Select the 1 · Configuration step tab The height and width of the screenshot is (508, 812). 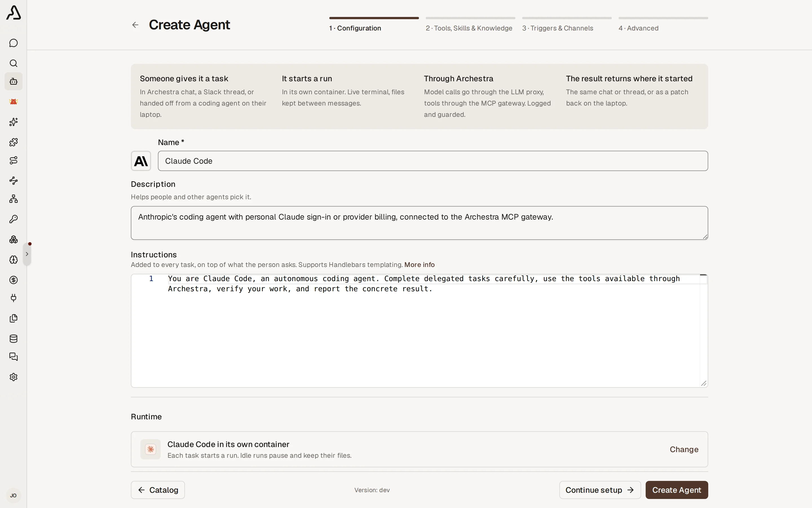coord(374,25)
